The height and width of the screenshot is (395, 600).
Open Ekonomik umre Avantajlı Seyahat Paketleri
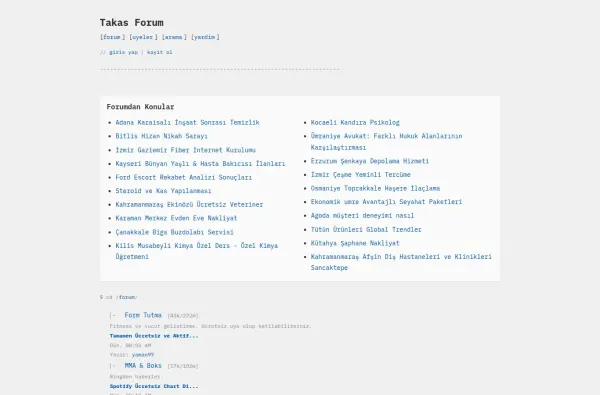tap(386, 202)
